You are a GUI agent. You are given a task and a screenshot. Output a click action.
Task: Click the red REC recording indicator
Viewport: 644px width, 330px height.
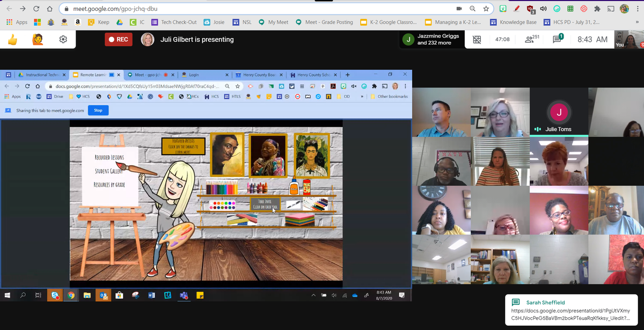tap(119, 39)
